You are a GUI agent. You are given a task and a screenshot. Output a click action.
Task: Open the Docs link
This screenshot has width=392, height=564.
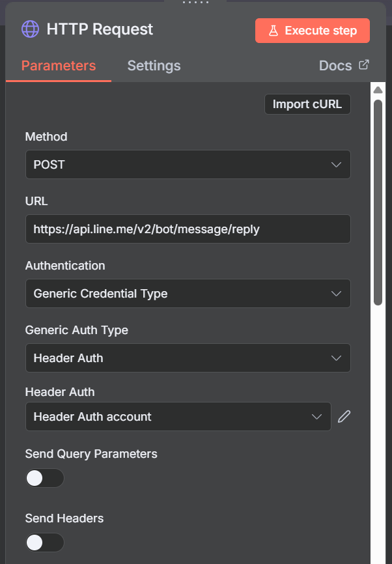[x=335, y=66]
